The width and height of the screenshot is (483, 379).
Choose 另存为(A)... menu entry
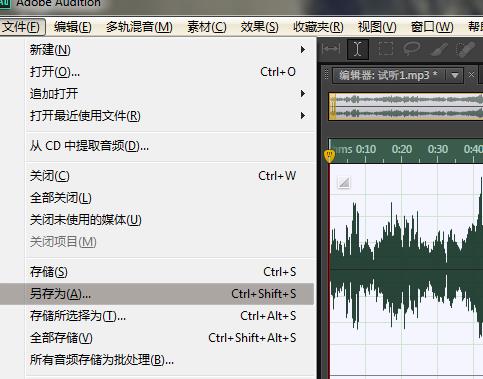coord(157,294)
